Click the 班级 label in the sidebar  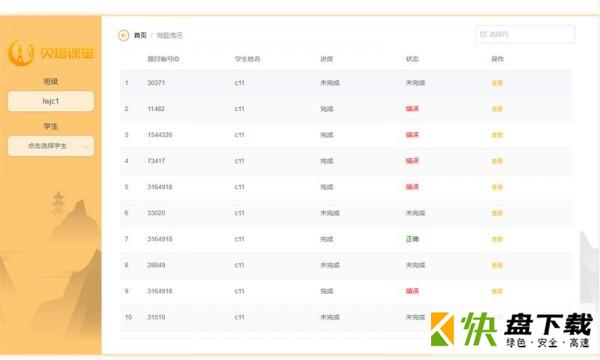point(51,81)
